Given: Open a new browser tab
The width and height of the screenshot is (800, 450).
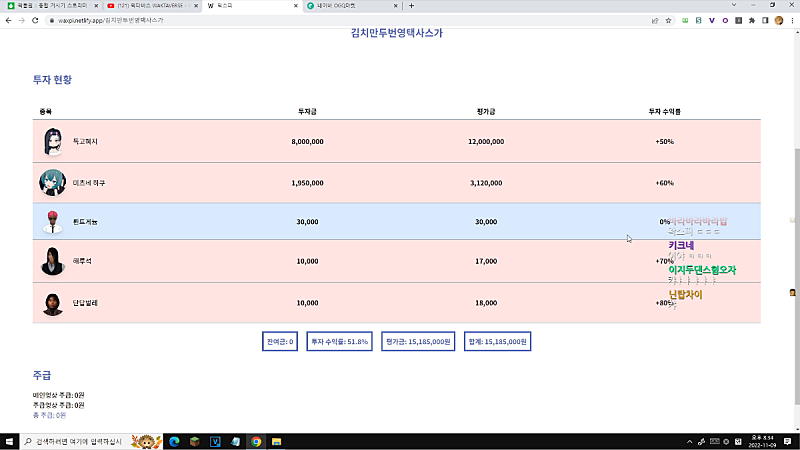Looking at the screenshot, I should click(x=411, y=6).
